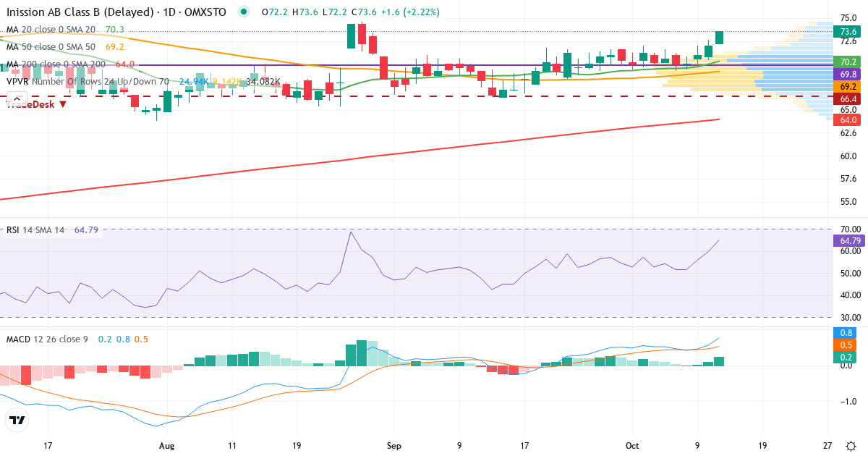Click the L72.2 low value
Viewport: 868px width, 456px height.
(336, 12)
